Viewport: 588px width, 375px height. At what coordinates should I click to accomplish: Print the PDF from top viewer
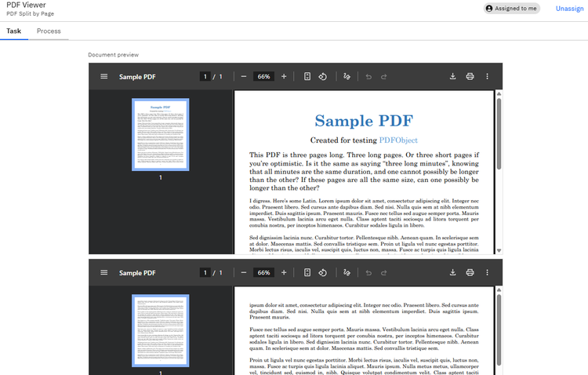pyautogui.click(x=470, y=77)
